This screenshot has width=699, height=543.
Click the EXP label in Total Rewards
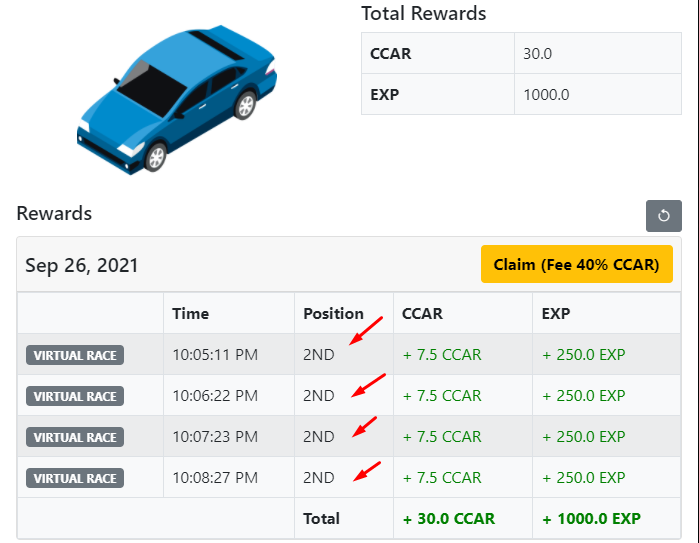384,95
